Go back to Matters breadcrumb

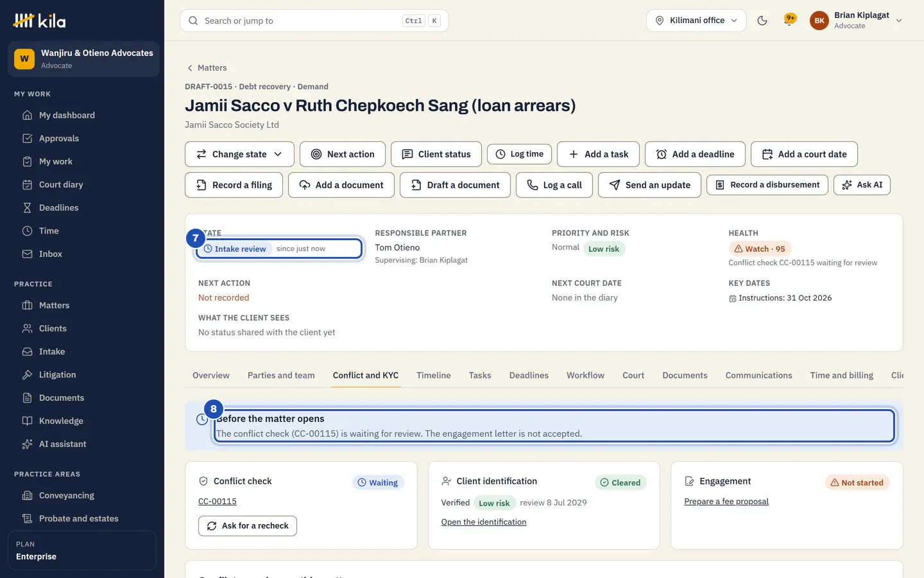pyautogui.click(x=207, y=67)
